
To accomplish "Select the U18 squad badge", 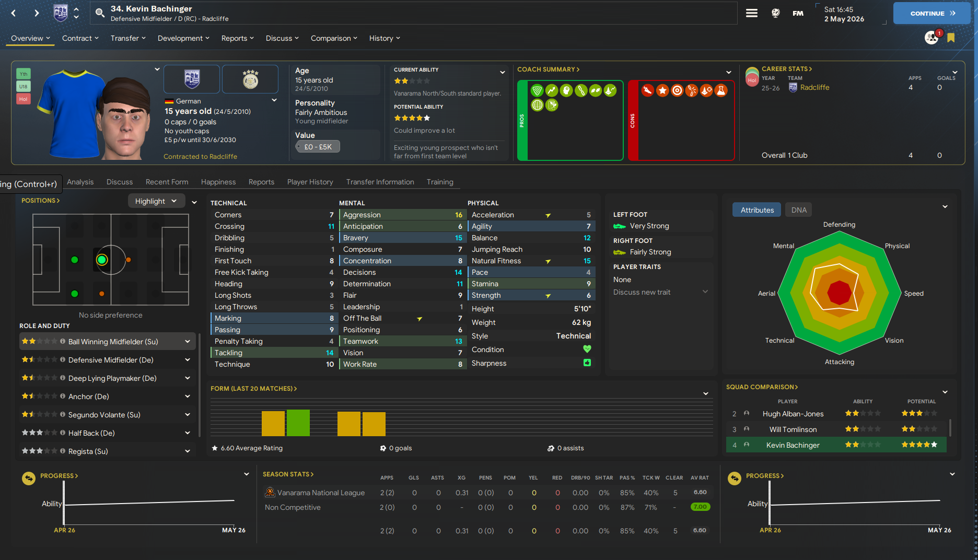I will click(24, 86).
